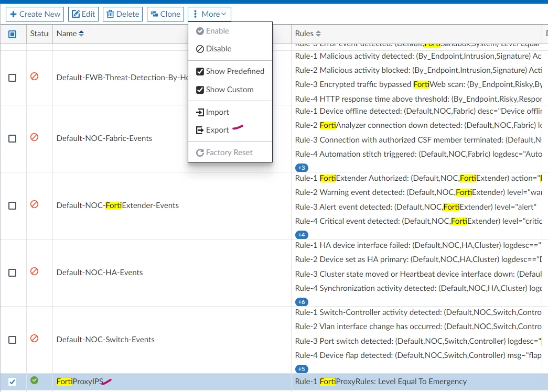Click Rule-4 Synchronization activity detected rule

pos(418,288)
